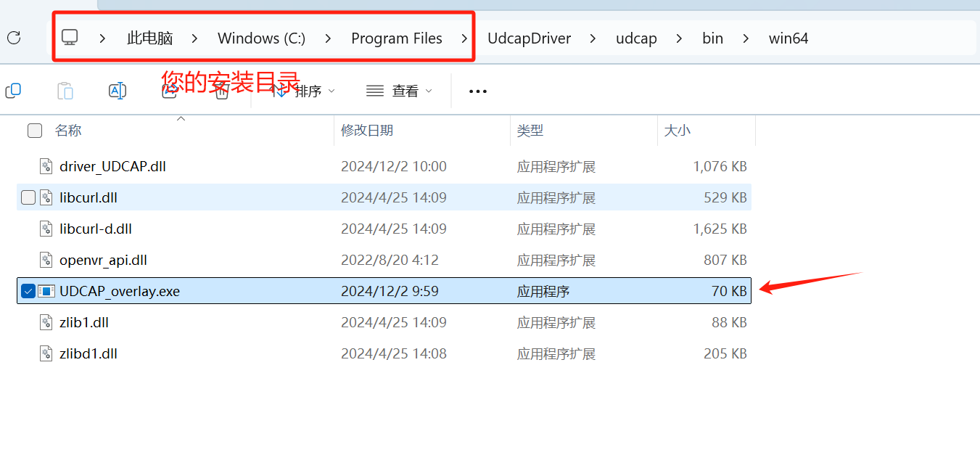Select the openvr_api.dll file name
This screenshot has height=455, width=980.
103,260
